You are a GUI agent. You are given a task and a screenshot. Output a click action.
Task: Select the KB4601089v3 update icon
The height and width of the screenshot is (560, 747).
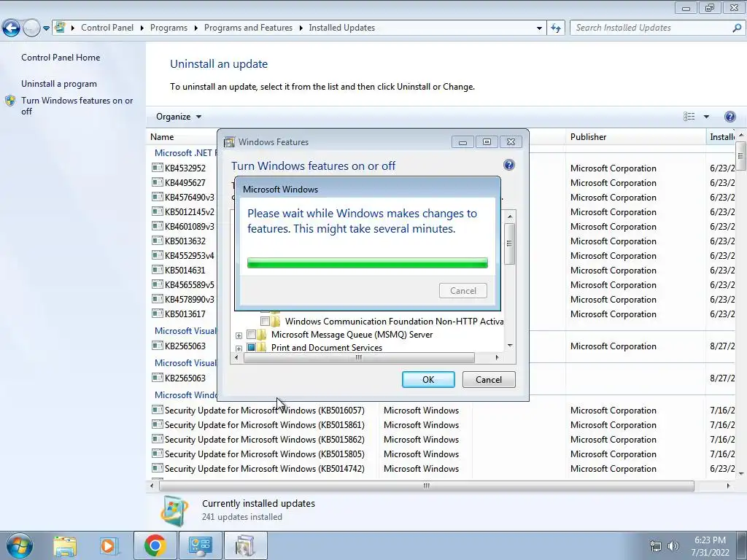pyautogui.click(x=158, y=226)
